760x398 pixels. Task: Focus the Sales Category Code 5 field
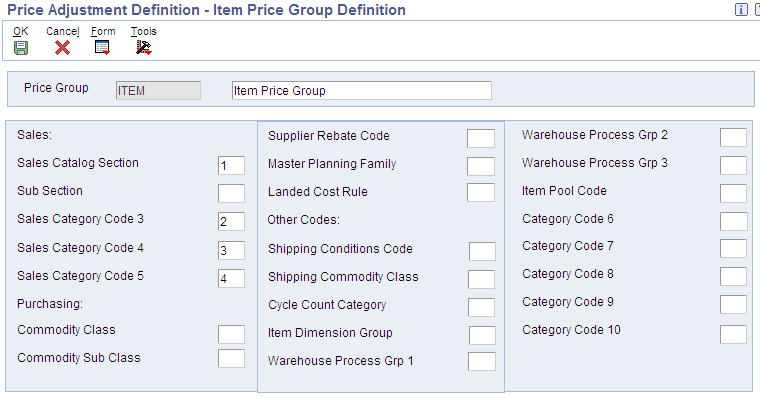231,278
